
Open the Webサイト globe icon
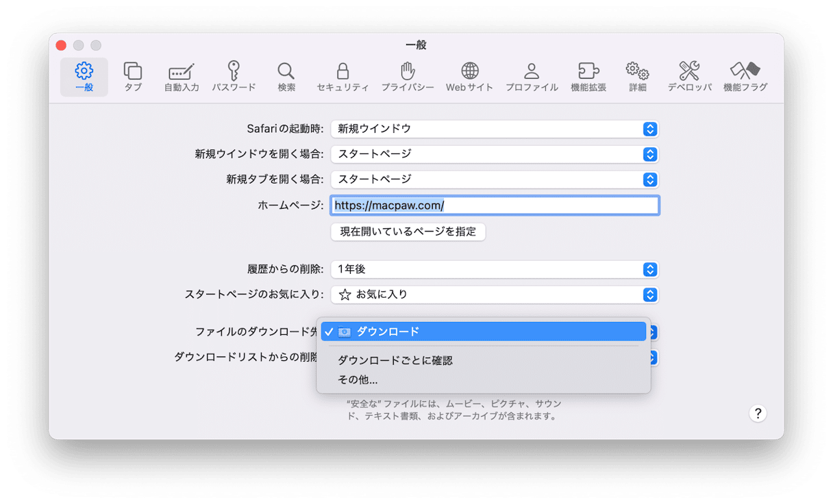pos(469,76)
